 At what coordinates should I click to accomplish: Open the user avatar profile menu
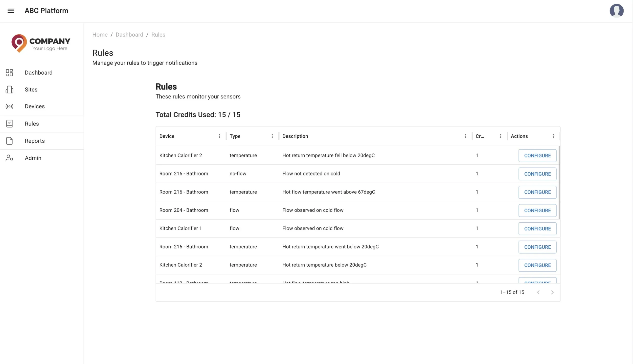pyautogui.click(x=616, y=11)
